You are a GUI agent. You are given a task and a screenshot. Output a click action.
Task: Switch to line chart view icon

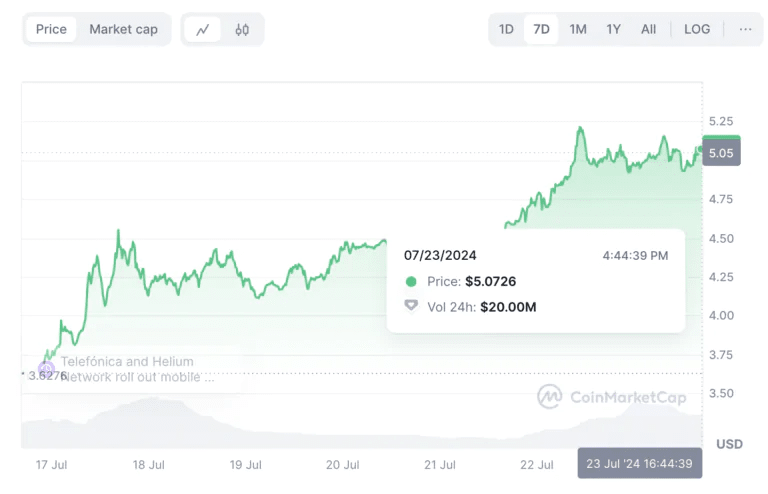pyautogui.click(x=203, y=30)
